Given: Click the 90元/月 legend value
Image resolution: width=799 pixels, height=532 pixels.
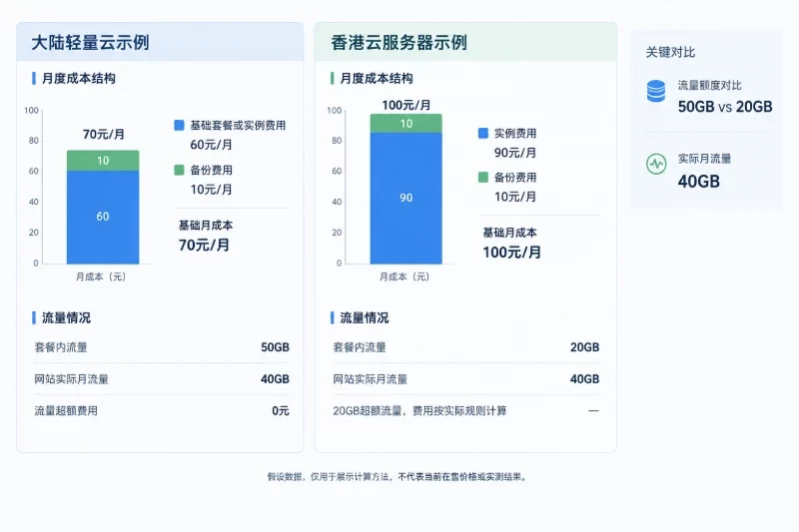Looking at the screenshot, I should click(x=515, y=153).
